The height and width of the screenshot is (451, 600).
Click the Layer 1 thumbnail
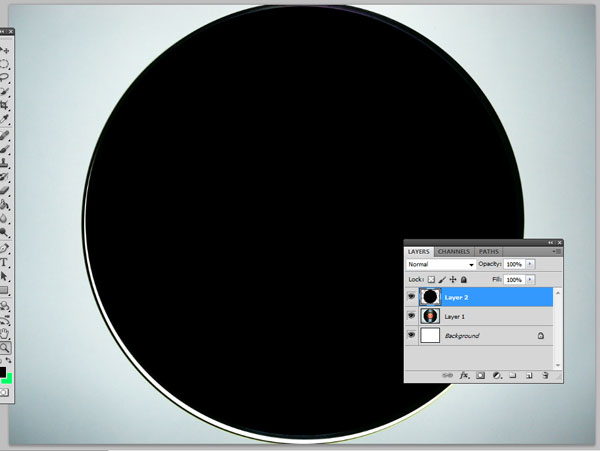coord(430,316)
